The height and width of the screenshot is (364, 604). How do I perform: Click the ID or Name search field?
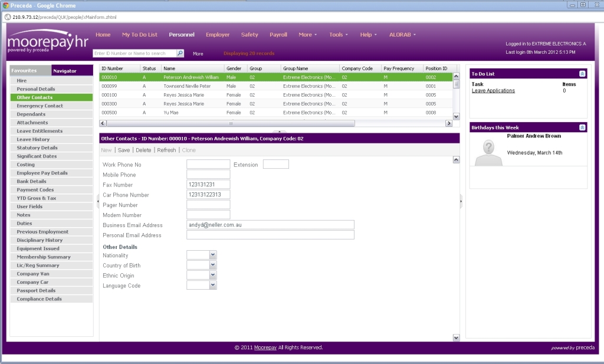(135, 53)
